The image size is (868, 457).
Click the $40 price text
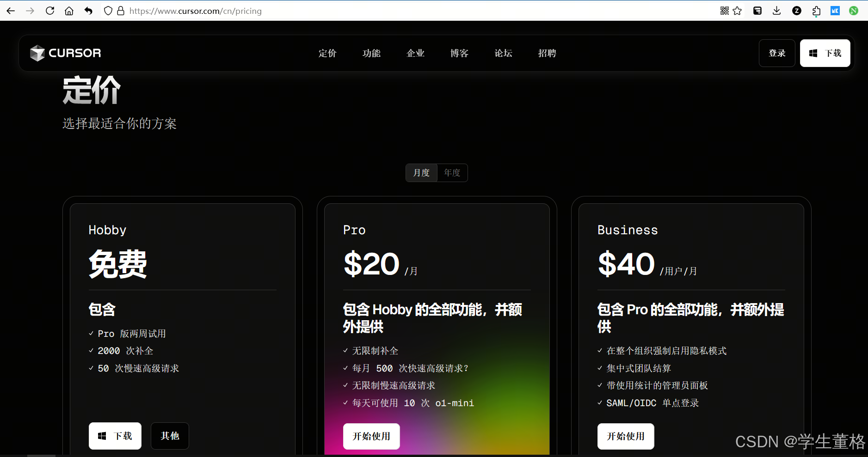pos(626,264)
